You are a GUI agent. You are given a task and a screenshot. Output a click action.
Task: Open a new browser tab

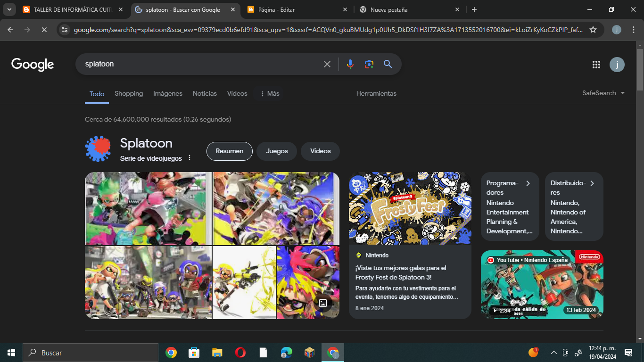[x=474, y=9]
